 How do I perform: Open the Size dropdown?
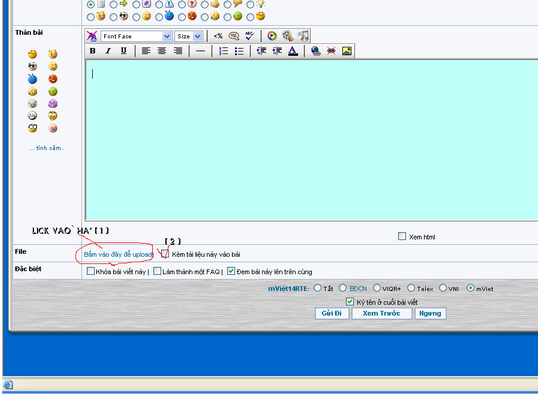[x=189, y=36]
